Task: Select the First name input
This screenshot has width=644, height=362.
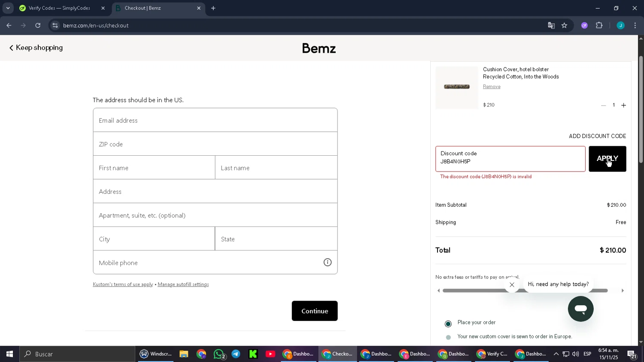Action: point(154,168)
